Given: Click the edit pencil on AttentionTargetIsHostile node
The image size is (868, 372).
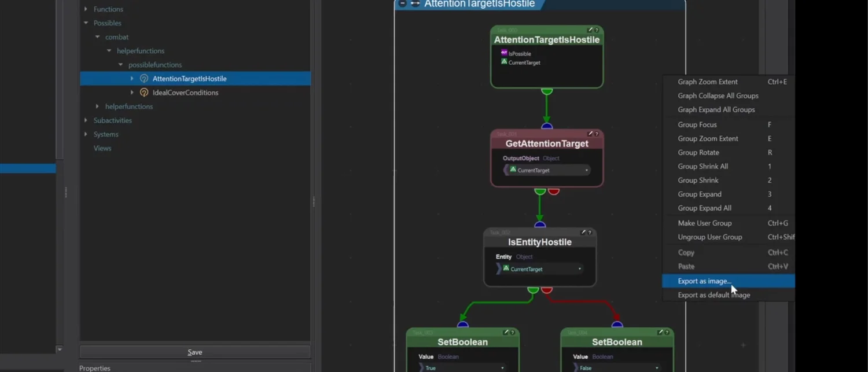Looking at the screenshot, I should tap(590, 30).
